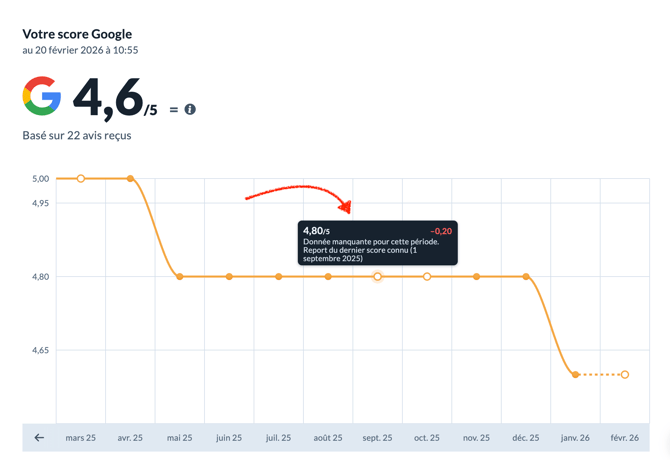
Task: Select the janv. 26 data point
Action: click(576, 375)
